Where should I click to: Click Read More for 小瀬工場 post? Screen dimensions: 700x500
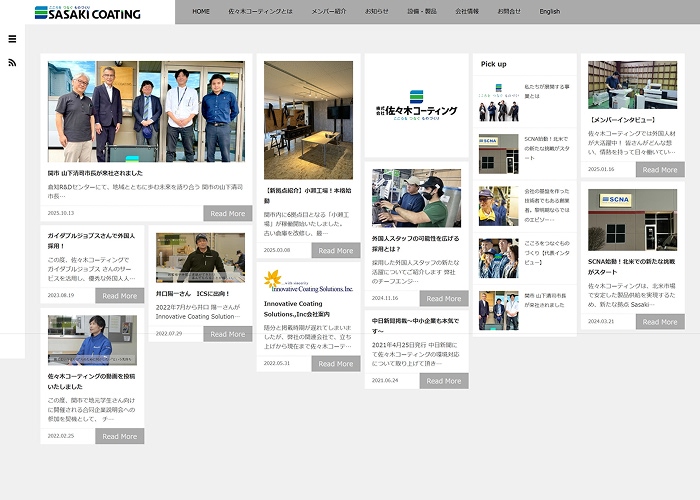click(336, 251)
